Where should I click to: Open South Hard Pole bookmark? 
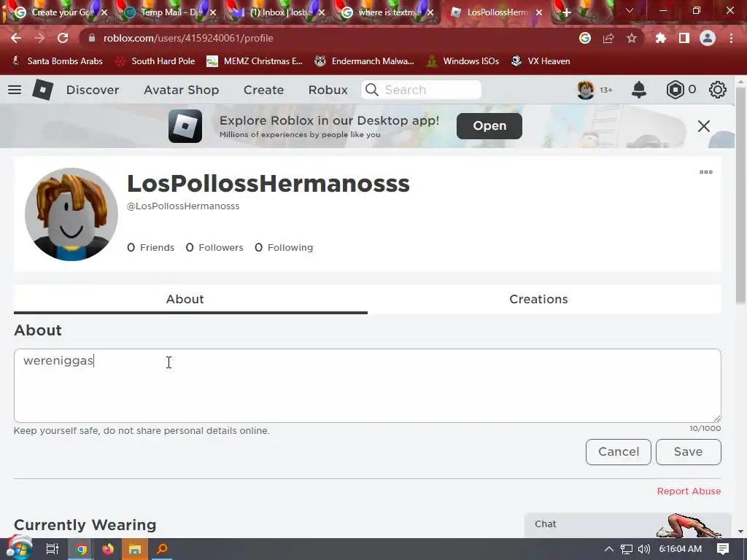(156, 61)
